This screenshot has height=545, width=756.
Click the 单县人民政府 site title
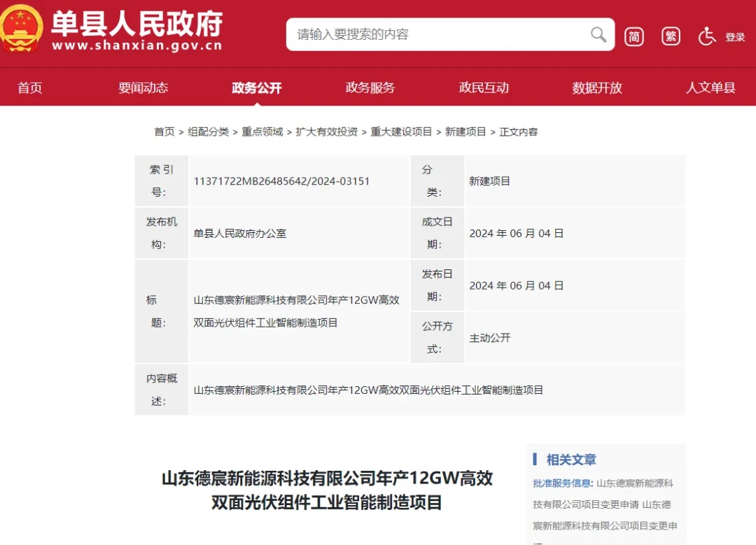coord(137,23)
